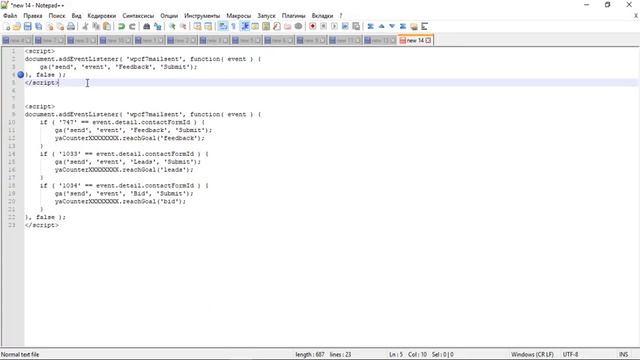This screenshot has width=640, height=360.
Task: Open the Макросы menu
Action: [x=239, y=16]
